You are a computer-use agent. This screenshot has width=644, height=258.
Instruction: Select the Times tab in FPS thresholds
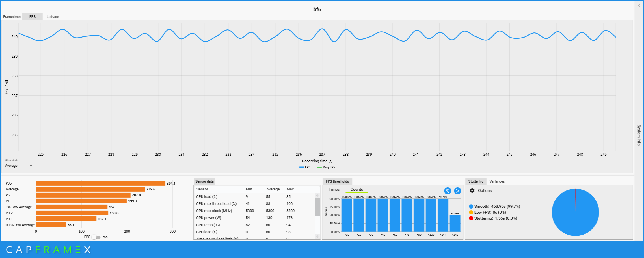click(x=334, y=190)
